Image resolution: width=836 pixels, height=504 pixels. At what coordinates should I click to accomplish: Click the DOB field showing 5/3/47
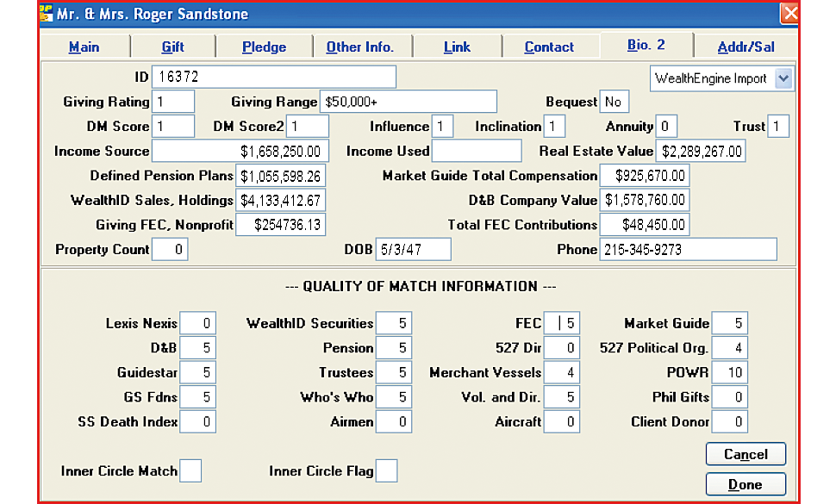tap(413, 249)
